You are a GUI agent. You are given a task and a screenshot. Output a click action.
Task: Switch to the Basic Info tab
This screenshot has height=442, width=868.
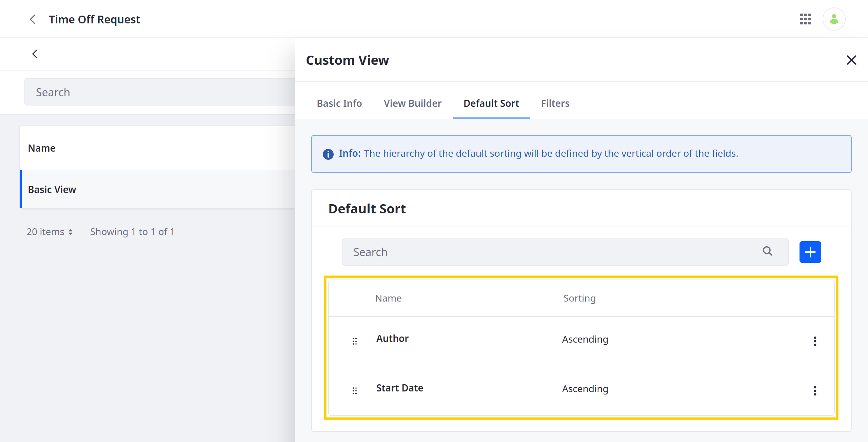pos(339,103)
